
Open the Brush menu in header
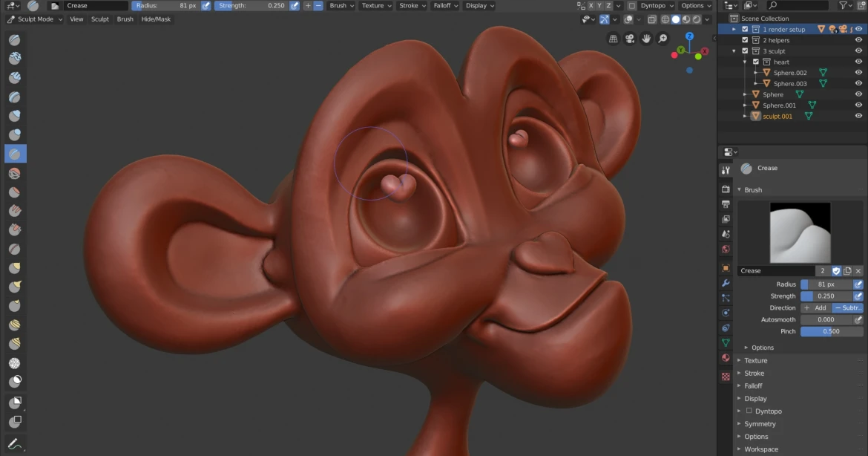(125, 19)
